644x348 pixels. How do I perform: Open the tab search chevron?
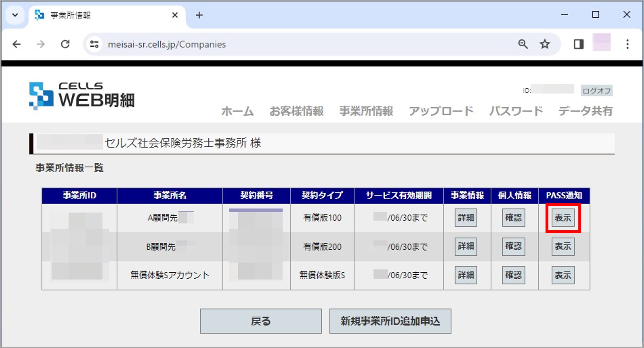click(x=15, y=15)
